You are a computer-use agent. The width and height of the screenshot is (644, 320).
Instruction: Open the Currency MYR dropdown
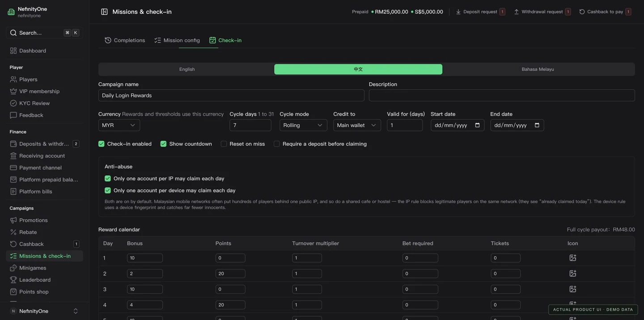click(119, 125)
